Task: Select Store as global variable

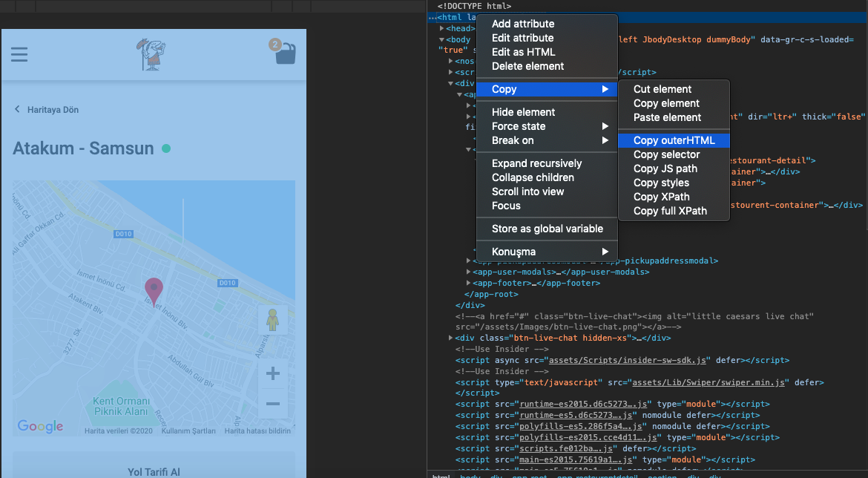Action: click(547, 229)
